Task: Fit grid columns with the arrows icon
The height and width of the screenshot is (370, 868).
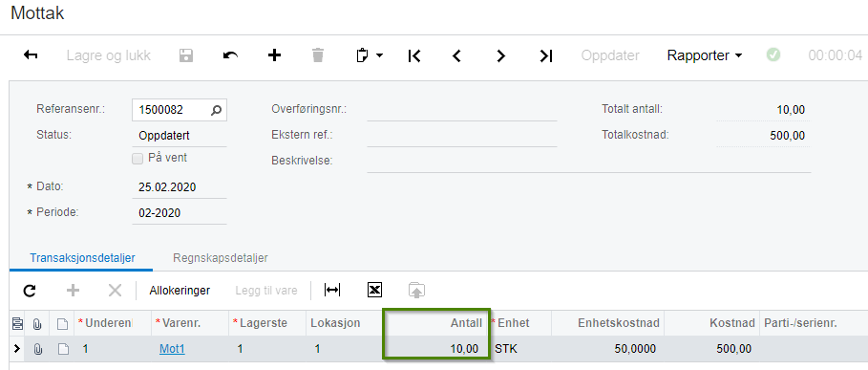Action: (332, 291)
